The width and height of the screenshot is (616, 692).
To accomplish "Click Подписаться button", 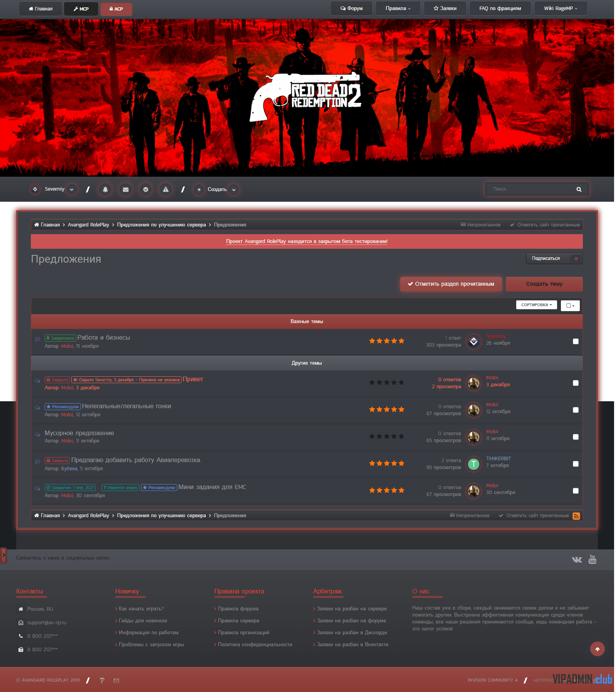I will coord(554,258).
